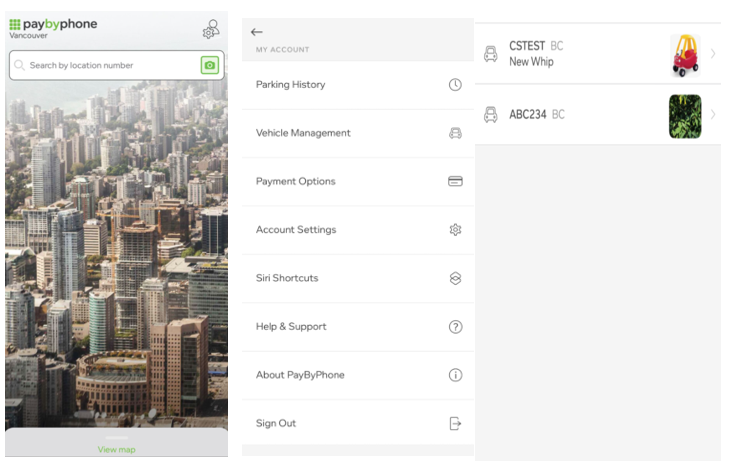The height and width of the screenshot is (467, 735).
Task: Click the Vancouver city label
Action: click(x=28, y=36)
